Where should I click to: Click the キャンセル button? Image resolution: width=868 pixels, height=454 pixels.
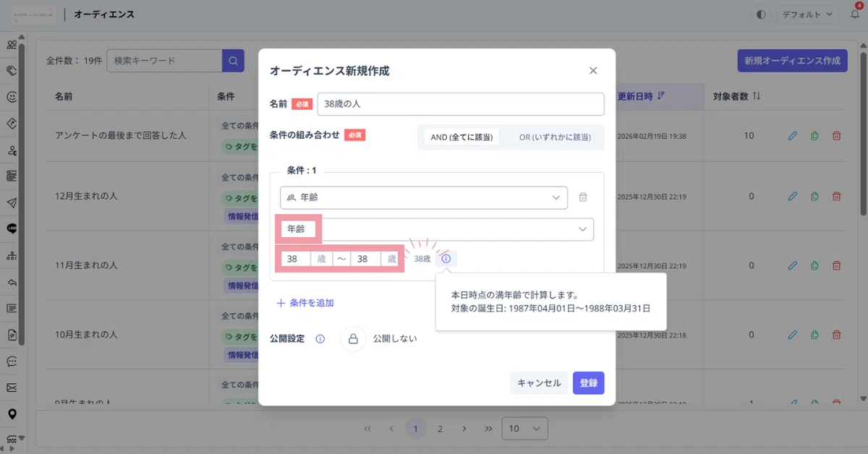tap(539, 383)
